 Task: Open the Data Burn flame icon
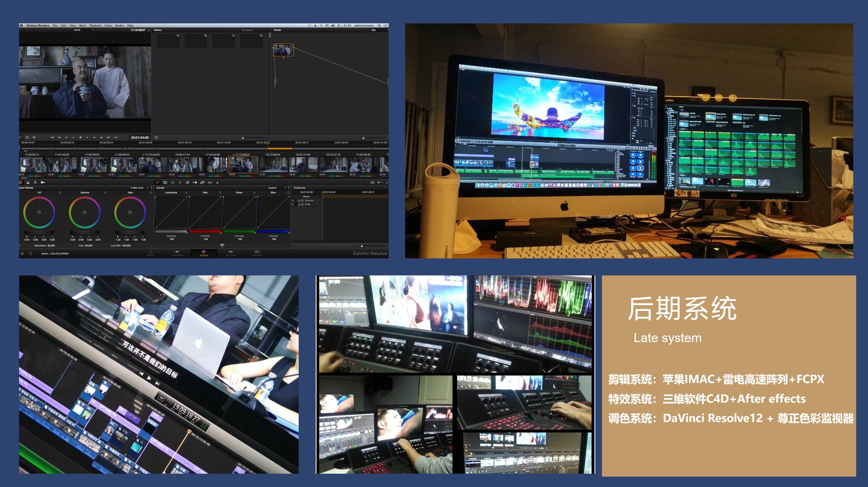click(x=217, y=183)
